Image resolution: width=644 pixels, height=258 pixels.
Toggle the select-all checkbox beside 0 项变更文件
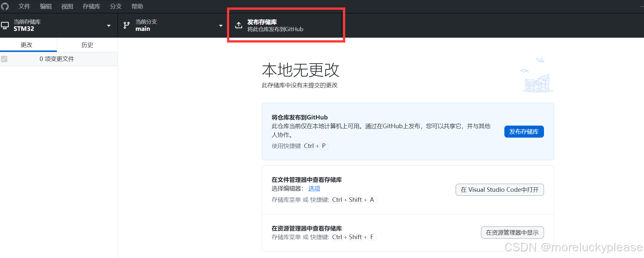pos(4,59)
